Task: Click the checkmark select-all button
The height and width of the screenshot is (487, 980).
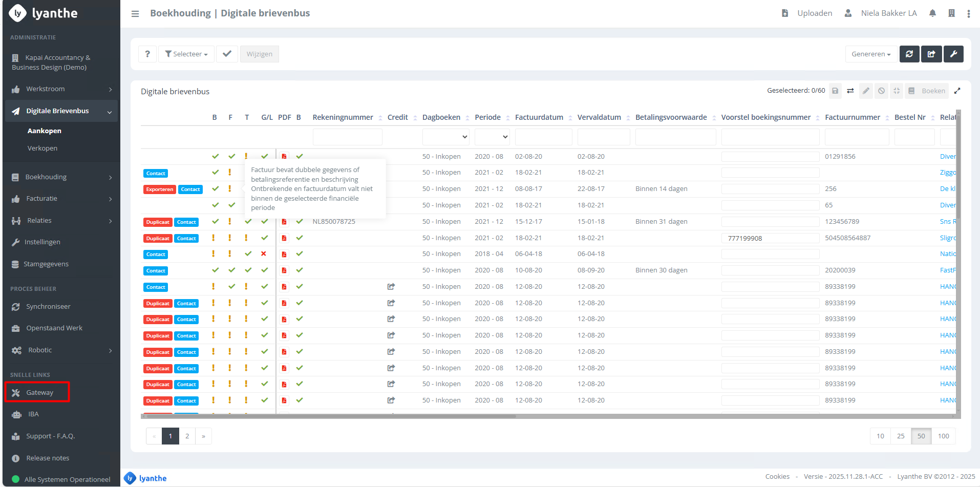Action: [x=227, y=54]
